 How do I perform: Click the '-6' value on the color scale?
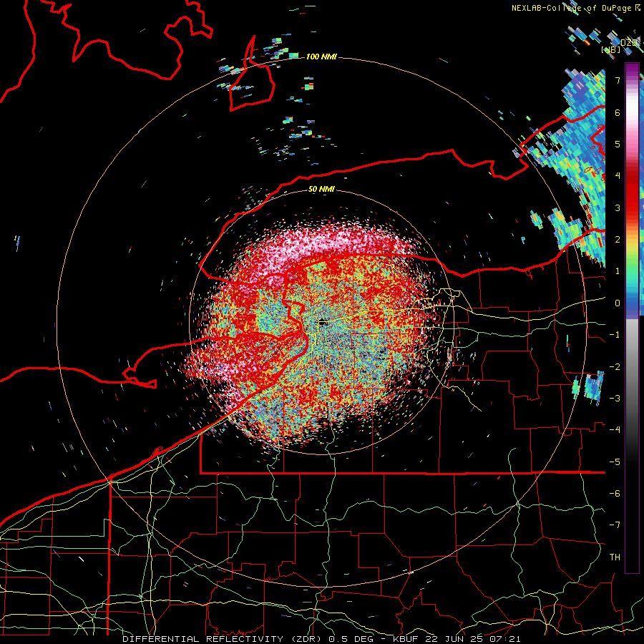[x=615, y=494]
